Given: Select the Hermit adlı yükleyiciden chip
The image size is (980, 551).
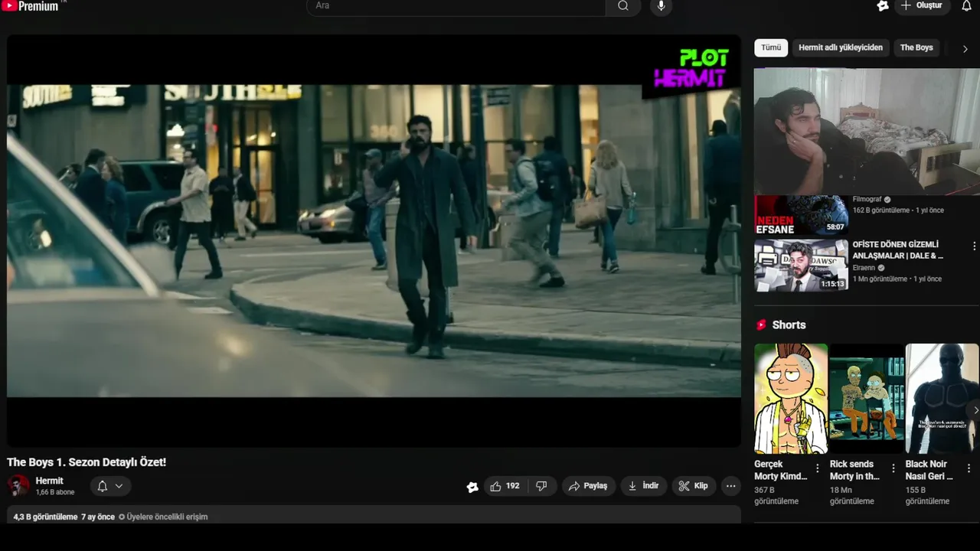Looking at the screenshot, I should pos(841,47).
